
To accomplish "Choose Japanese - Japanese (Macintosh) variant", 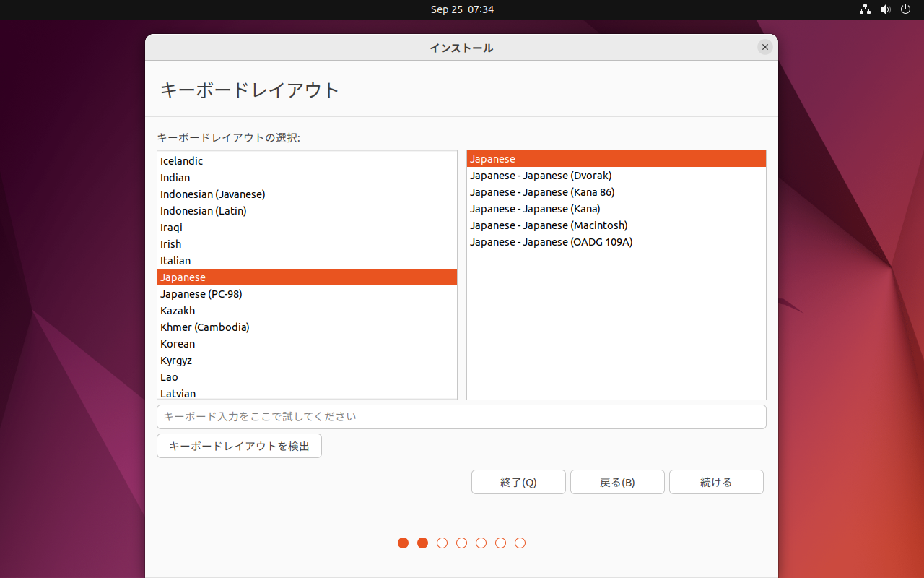I will click(549, 225).
